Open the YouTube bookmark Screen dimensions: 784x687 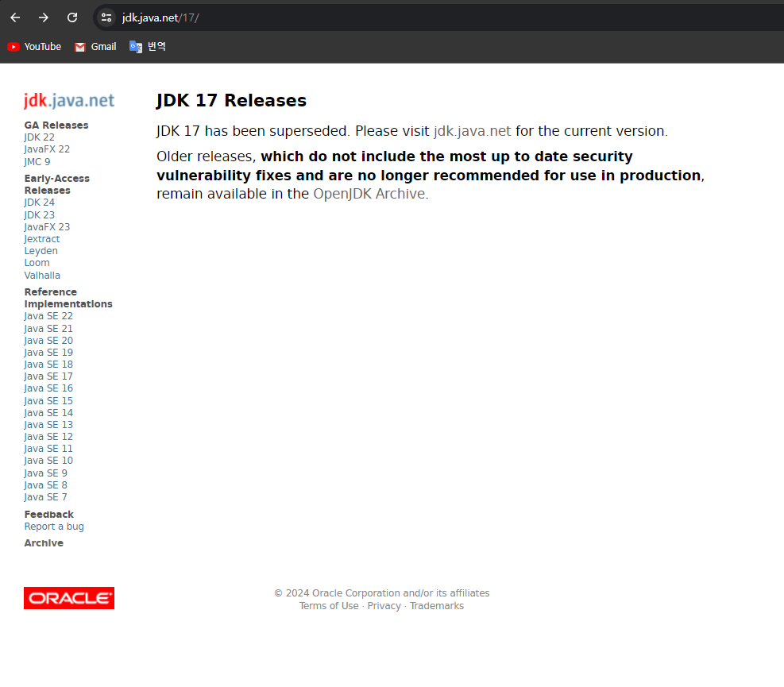[x=34, y=47]
